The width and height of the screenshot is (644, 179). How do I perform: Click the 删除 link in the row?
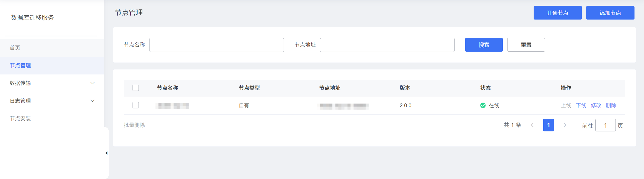(x=611, y=105)
